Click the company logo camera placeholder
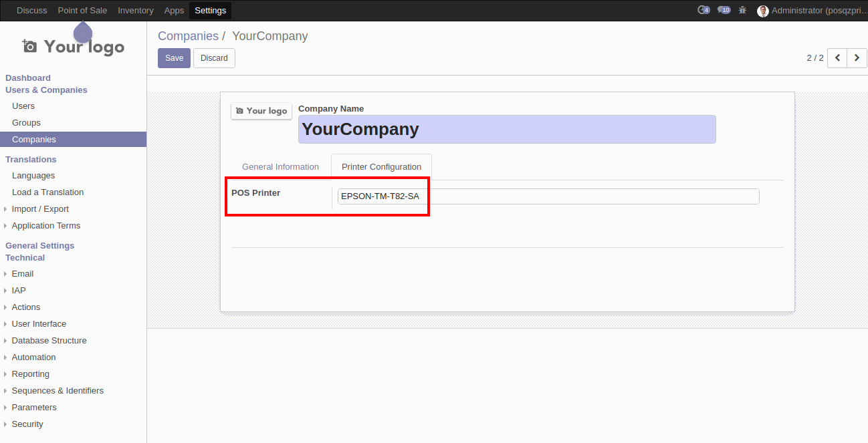The height and width of the screenshot is (443, 868). coord(261,111)
